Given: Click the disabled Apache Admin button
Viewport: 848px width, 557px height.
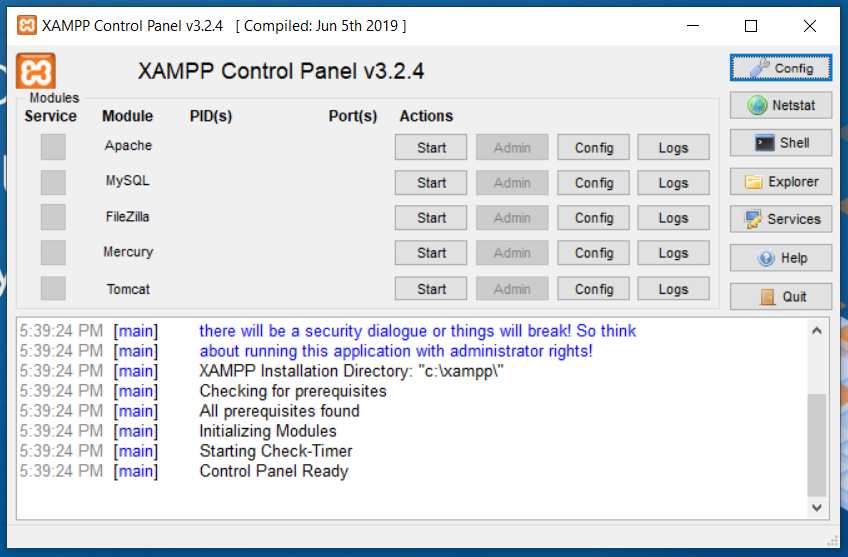Looking at the screenshot, I should coord(512,147).
